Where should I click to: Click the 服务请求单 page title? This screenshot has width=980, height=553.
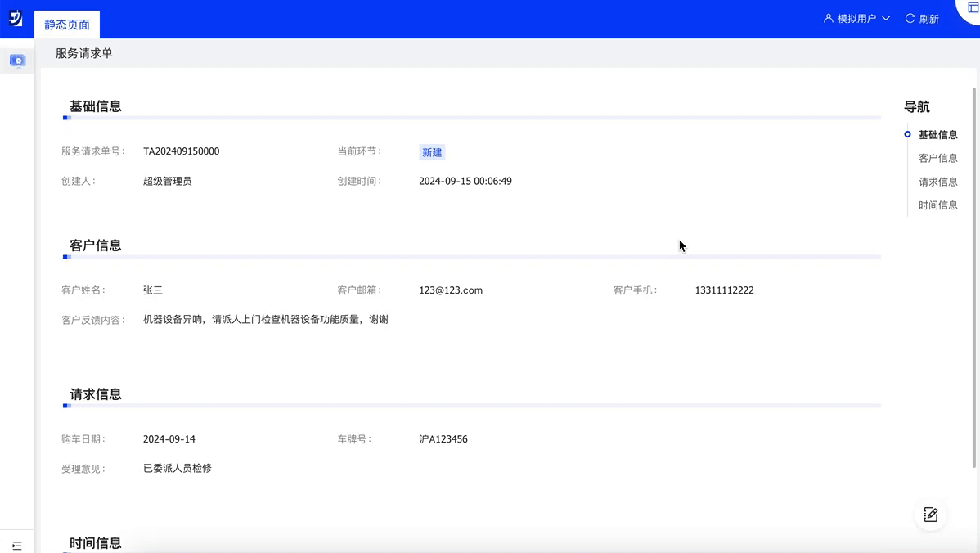pyautogui.click(x=83, y=53)
